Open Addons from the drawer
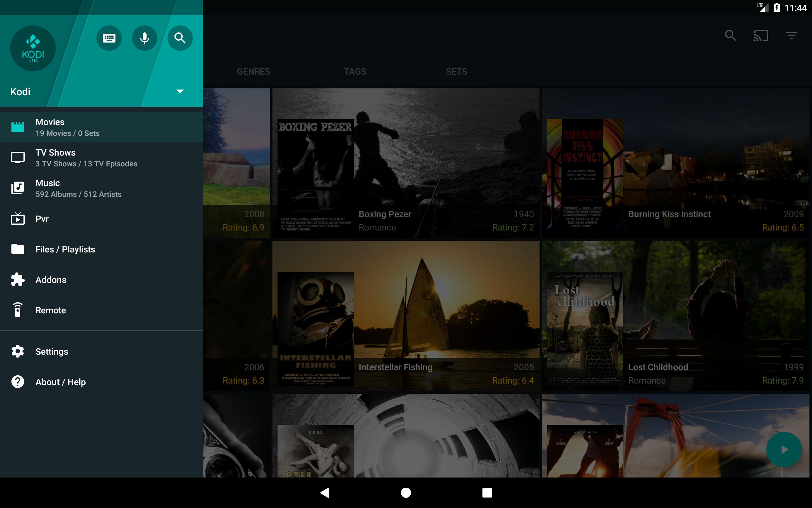 tap(101, 280)
